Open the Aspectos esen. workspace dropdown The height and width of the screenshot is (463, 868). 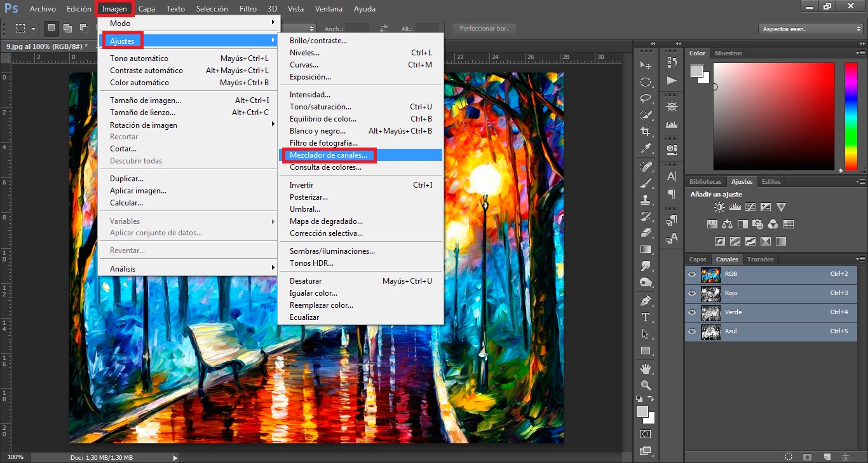[810, 29]
